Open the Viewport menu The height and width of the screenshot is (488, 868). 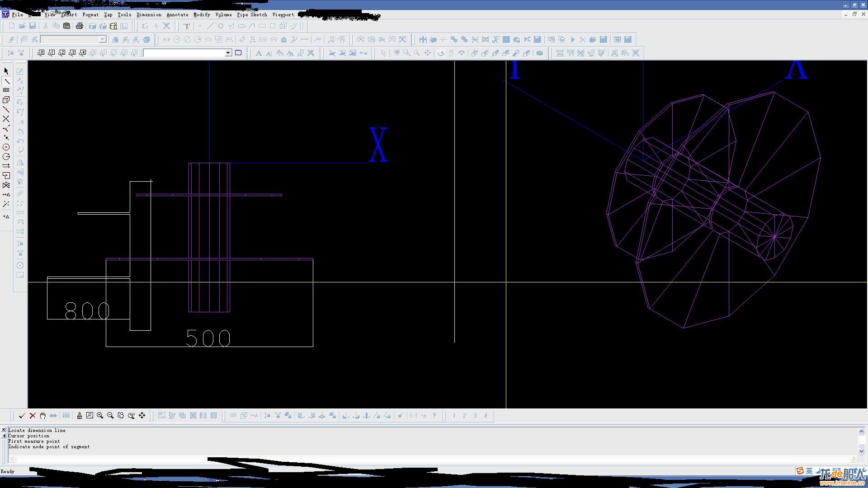click(283, 14)
